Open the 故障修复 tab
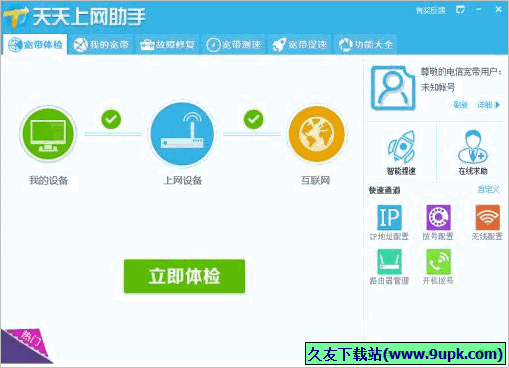509x368 pixels. click(x=167, y=44)
